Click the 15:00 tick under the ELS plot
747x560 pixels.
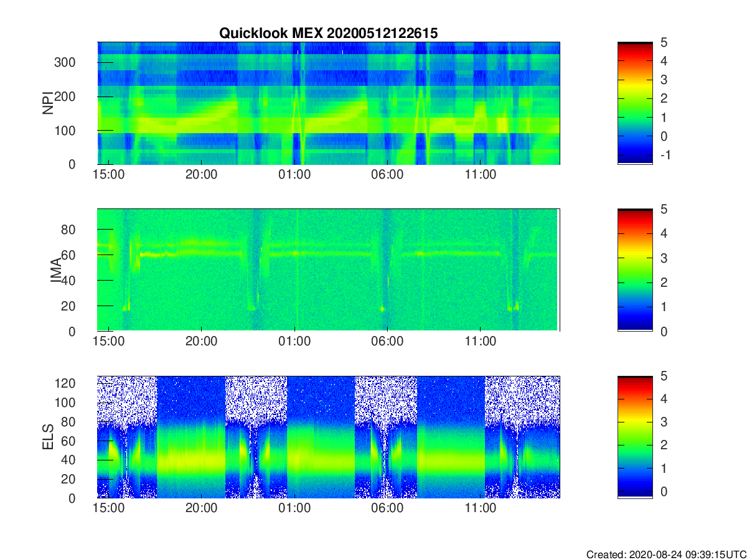click(108, 508)
